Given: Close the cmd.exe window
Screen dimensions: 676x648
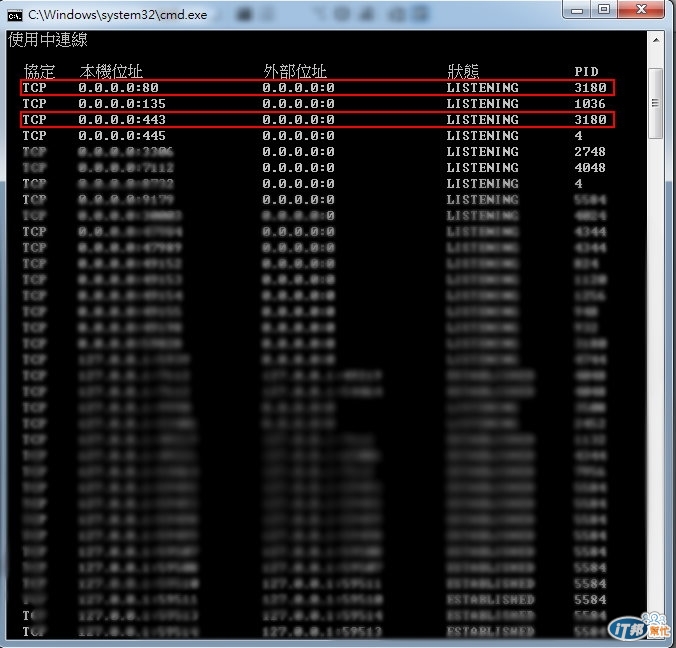Looking at the screenshot, I should [x=641, y=9].
